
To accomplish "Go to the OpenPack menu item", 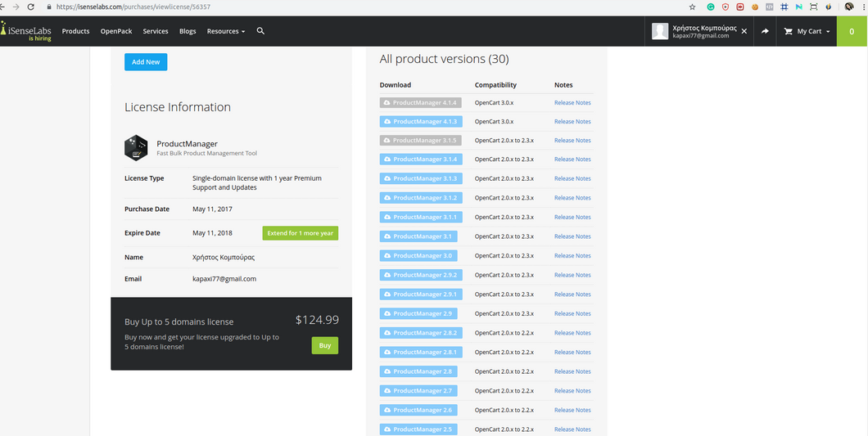I will pos(115,31).
